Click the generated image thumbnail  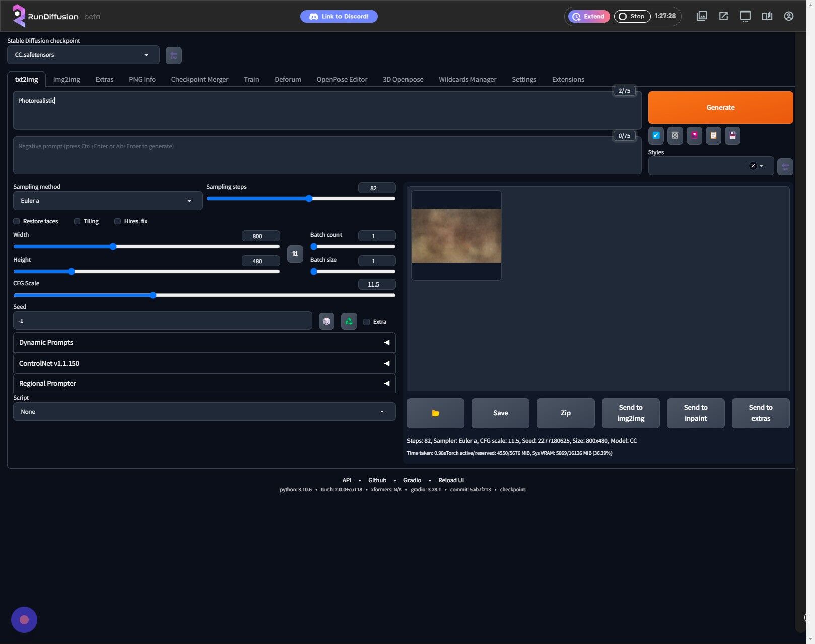[x=456, y=236]
